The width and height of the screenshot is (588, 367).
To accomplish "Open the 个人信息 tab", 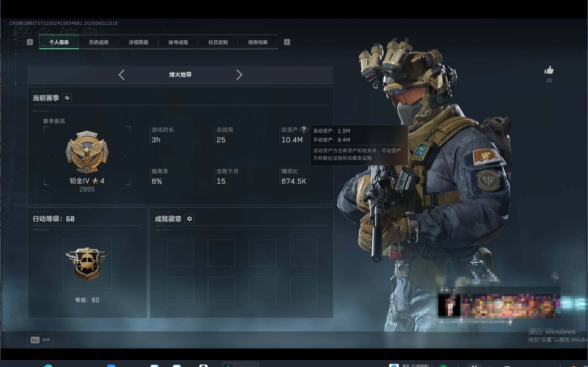I will 59,42.
